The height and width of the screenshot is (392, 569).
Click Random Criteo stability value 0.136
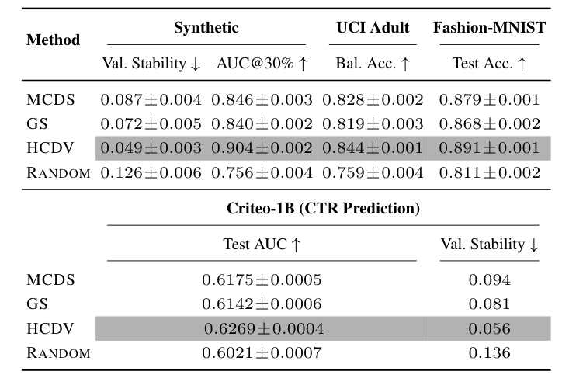[x=489, y=353]
